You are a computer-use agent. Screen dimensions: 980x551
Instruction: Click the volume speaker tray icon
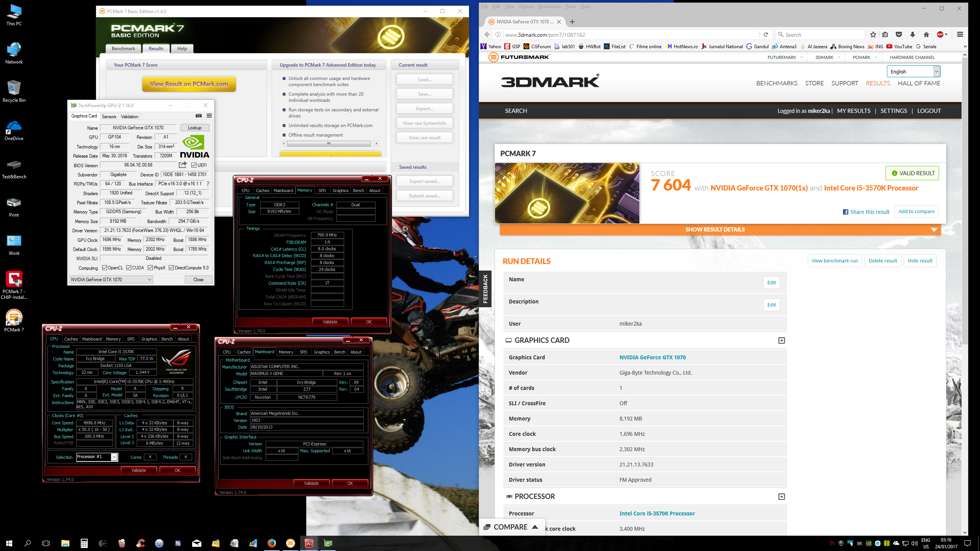click(x=915, y=543)
